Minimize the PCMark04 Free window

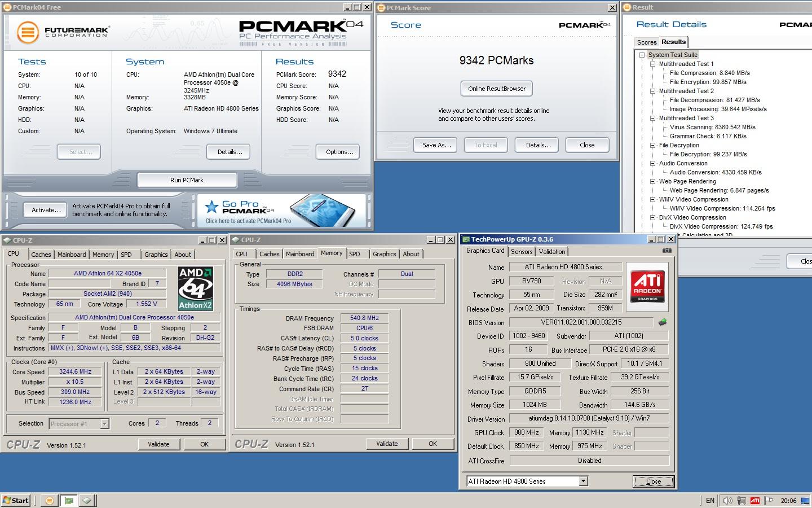coord(347,7)
